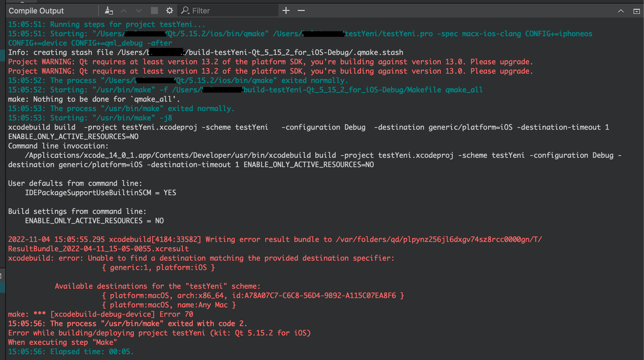644x360 pixels.
Task: Click the 'make: *** Error 70' line
Action: (x=101, y=314)
